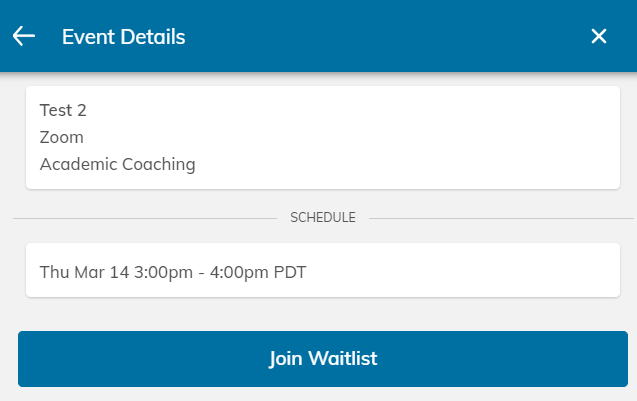This screenshot has width=637, height=401.
Task: Click the Academic Coaching category text
Action: tap(117, 164)
